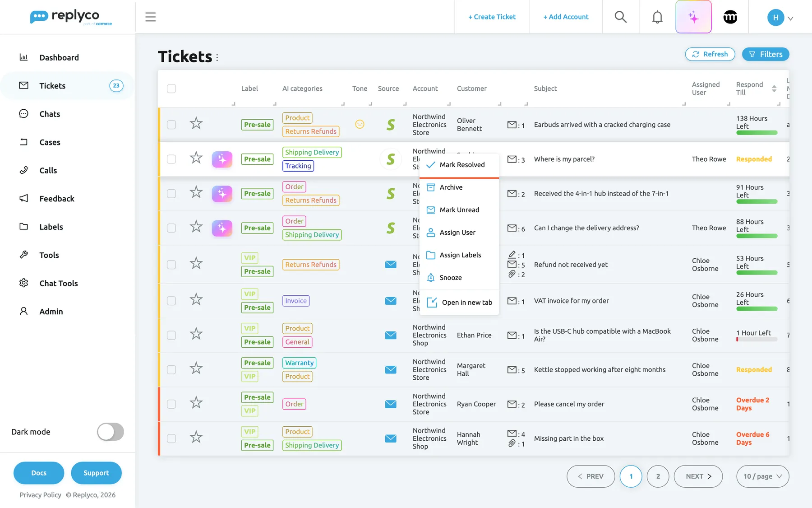The width and height of the screenshot is (812, 508).
Task: Click the Shopify source icon on Earbuds ticket
Action: [391, 125]
